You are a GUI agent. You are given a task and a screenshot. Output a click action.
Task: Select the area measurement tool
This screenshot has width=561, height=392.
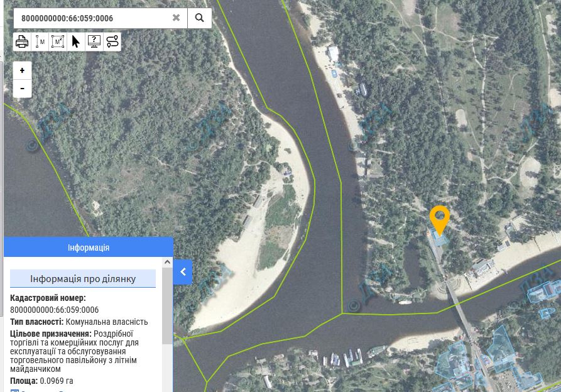[x=58, y=42]
